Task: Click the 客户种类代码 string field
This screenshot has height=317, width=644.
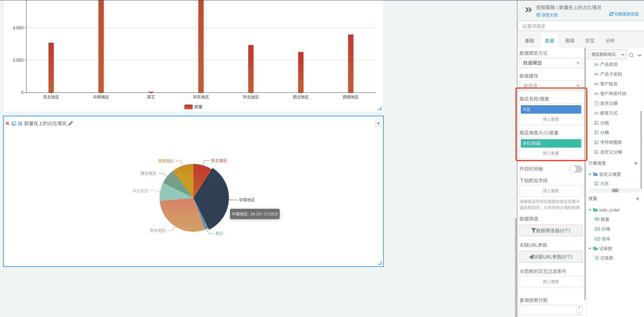Action: [x=610, y=93]
